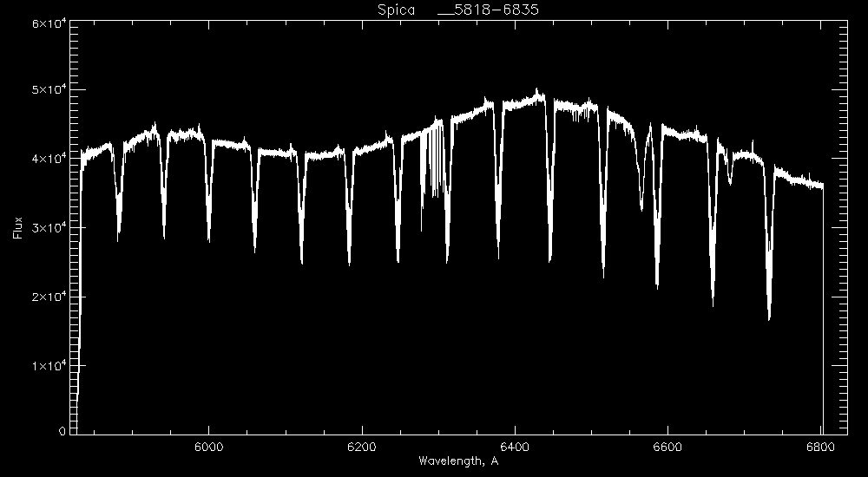Click the 'Wavelength, A' x-axis label
The height and width of the screenshot is (477, 868).
click(x=458, y=461)
